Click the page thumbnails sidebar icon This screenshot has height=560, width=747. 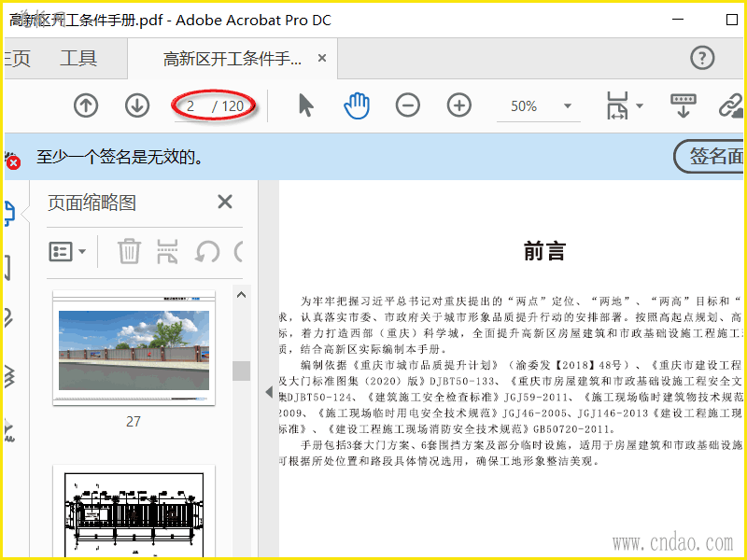coord(9,213)
